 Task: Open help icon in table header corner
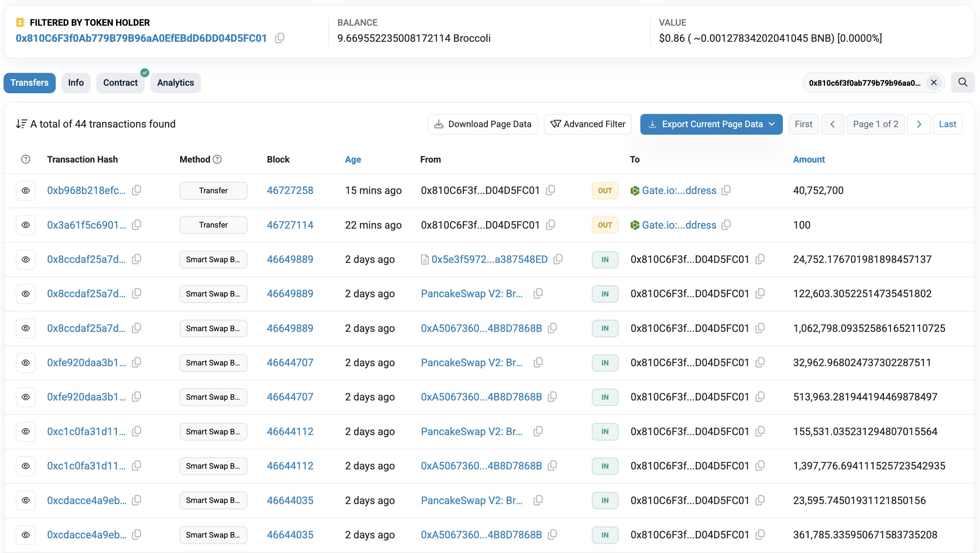tap(25, 159)
